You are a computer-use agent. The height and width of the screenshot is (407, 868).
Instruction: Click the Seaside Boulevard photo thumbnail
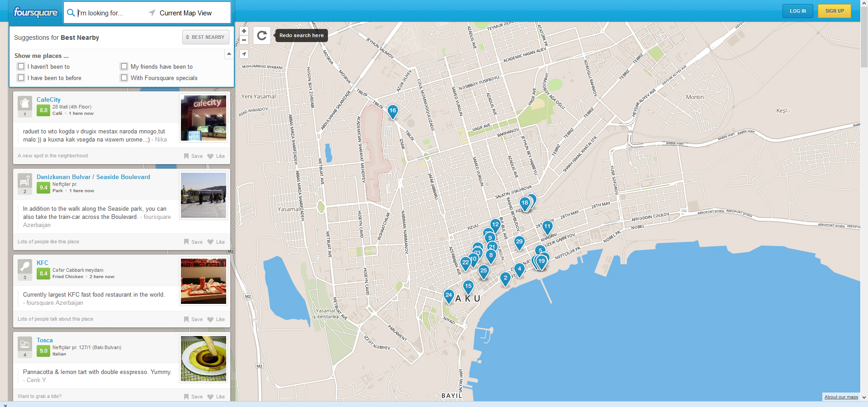pyautogui.click(x=204, y=195)
